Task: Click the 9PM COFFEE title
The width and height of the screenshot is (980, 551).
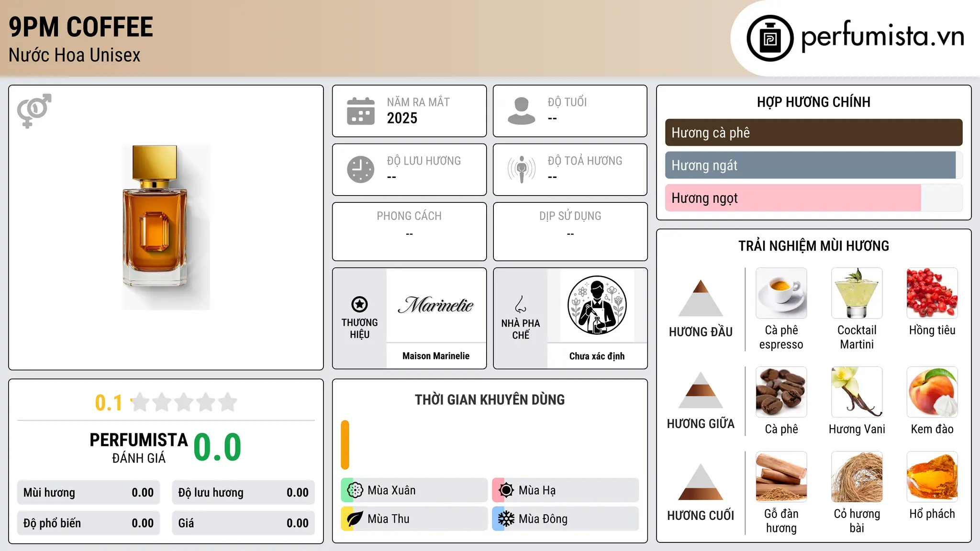Action: (81, 27)
